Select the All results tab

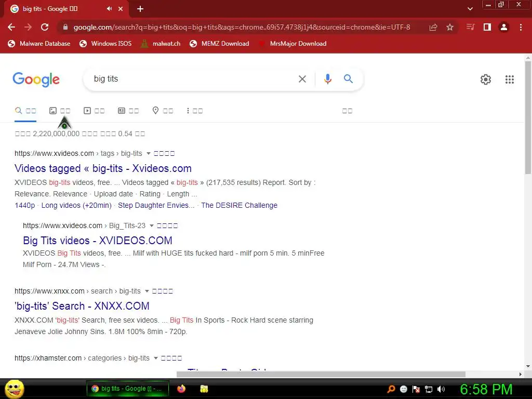tap(25, 111)
